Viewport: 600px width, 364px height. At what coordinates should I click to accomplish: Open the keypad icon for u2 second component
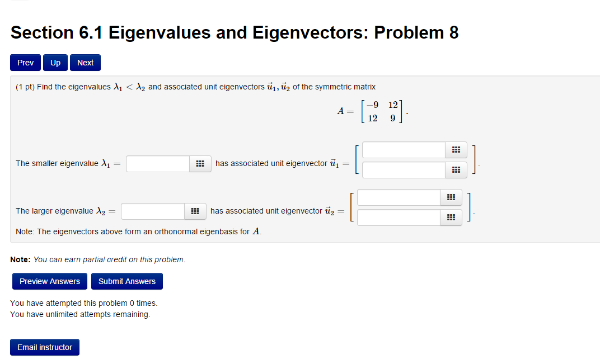pos(451,217)
